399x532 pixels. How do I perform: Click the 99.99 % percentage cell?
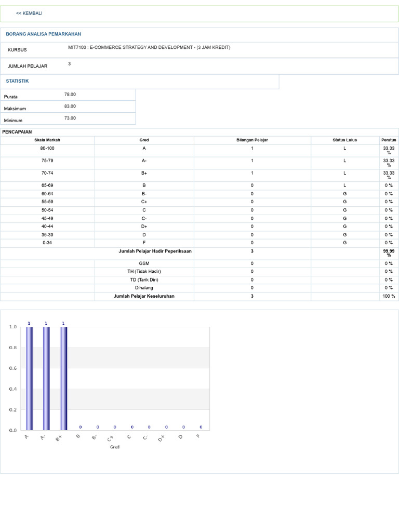click(389, 253)
